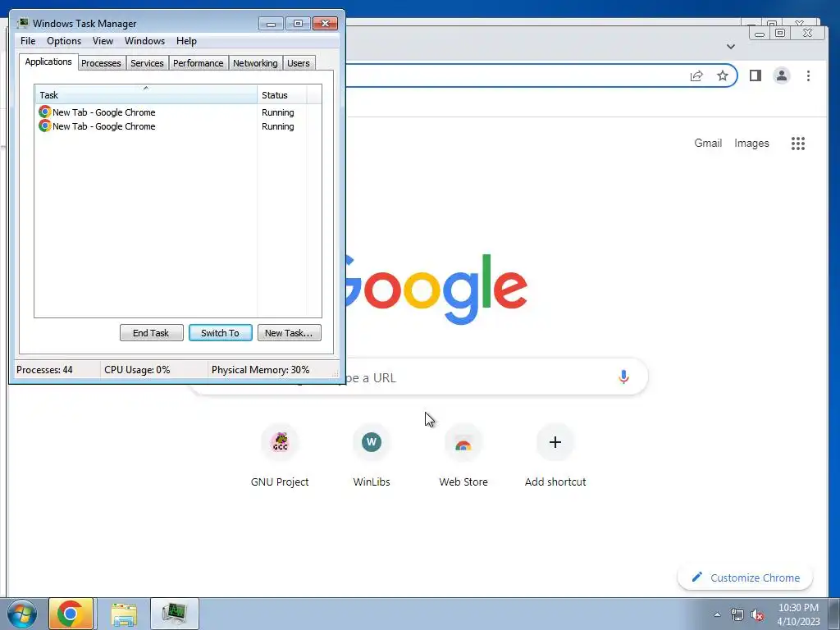Bookmark this tab with the star icon
Screen dimensions: 840x630
tap(723, 75)
